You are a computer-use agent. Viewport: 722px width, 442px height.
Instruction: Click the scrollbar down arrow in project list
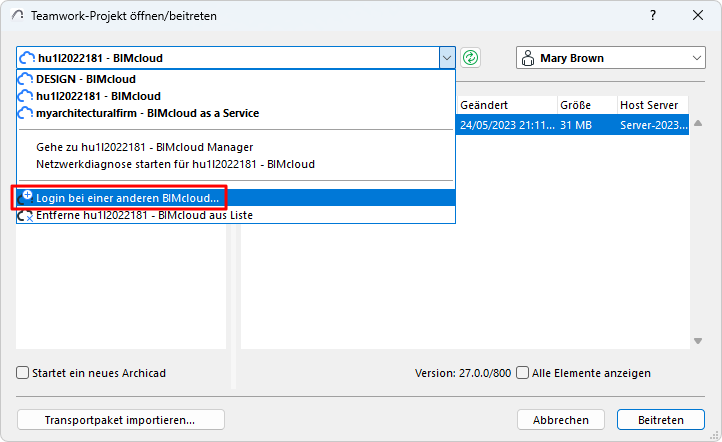click(x=697, y=342)
